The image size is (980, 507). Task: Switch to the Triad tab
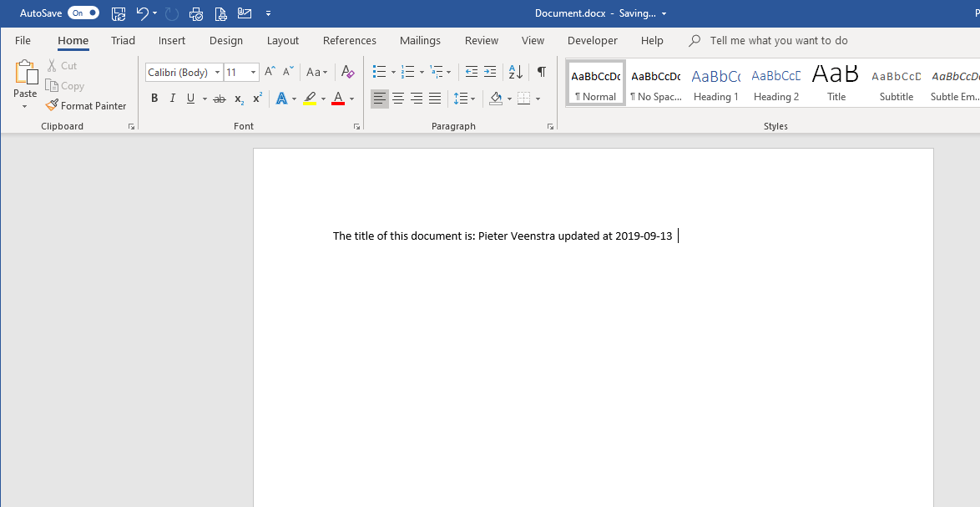(x=123, y=41)
